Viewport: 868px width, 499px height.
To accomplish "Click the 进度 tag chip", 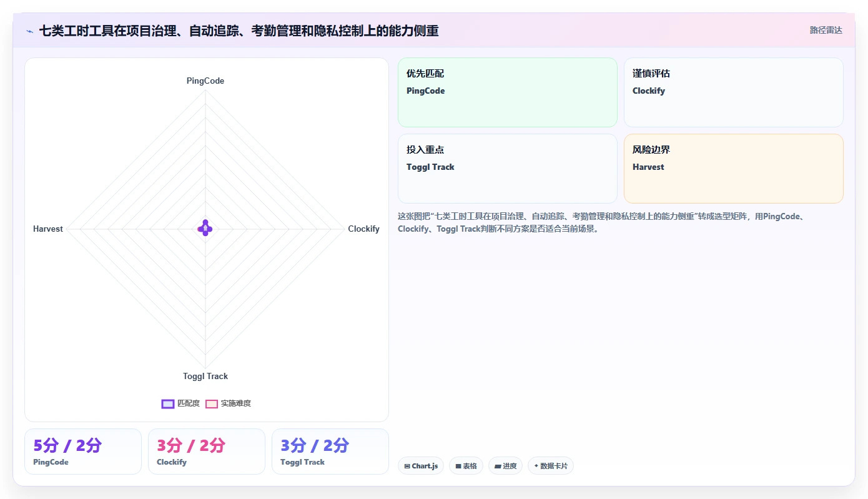I will [505, 466].
